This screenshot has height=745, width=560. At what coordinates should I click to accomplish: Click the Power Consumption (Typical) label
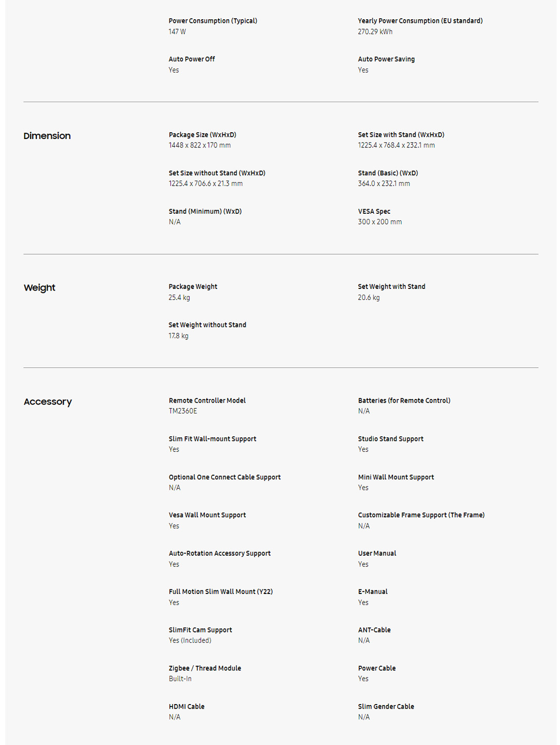pyautogui.click(x=213, y=21)
